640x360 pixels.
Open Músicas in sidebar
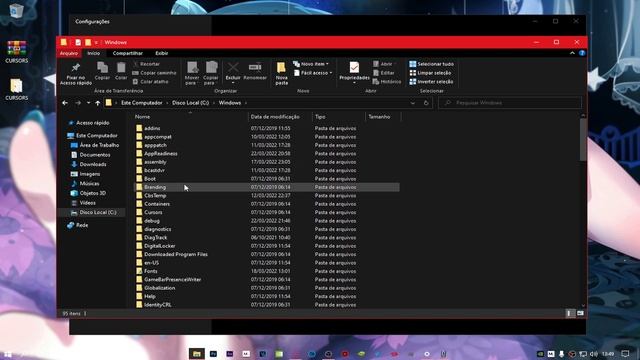pyautogui.click(x=85, y=183)
